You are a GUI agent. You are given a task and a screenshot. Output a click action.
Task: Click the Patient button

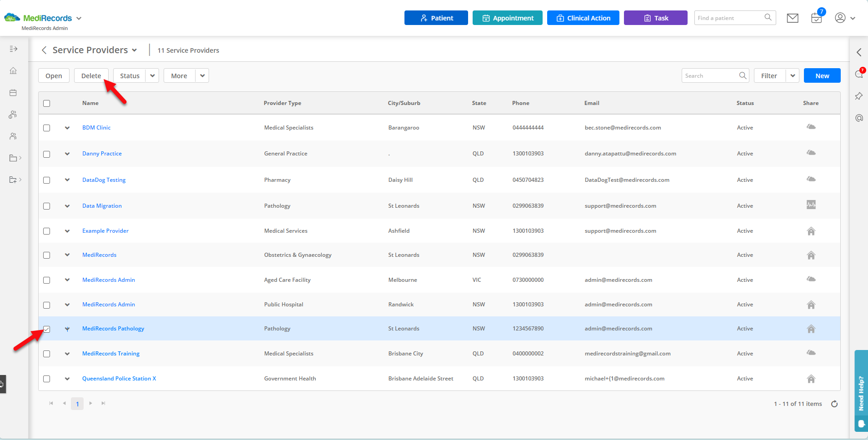pyautogui.click(x=436, y=18)
